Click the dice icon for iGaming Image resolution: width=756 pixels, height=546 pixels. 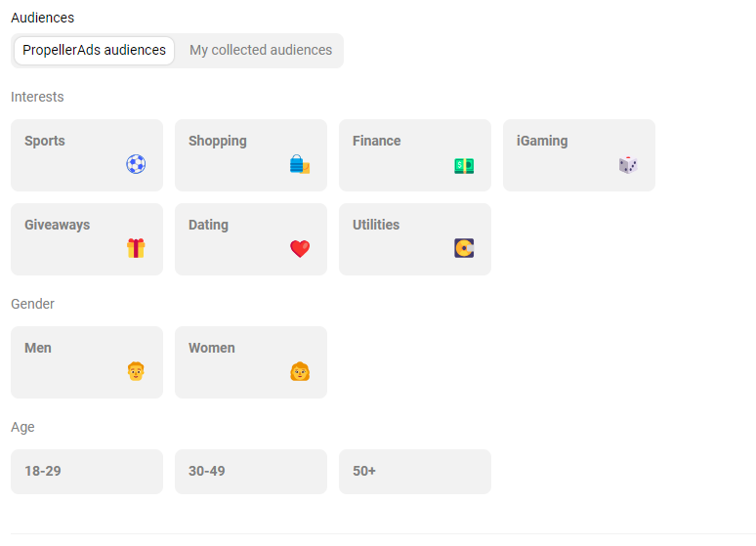628,164
